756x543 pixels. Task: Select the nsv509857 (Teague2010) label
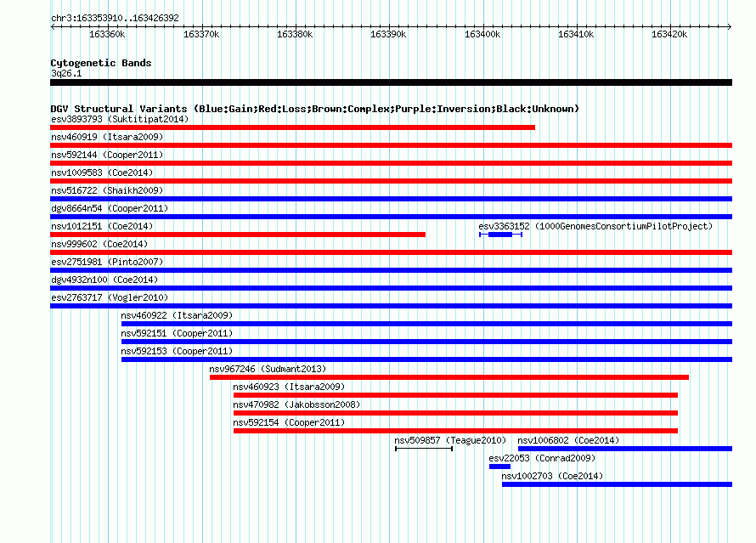pyautogui.click(x=450, y=440)
